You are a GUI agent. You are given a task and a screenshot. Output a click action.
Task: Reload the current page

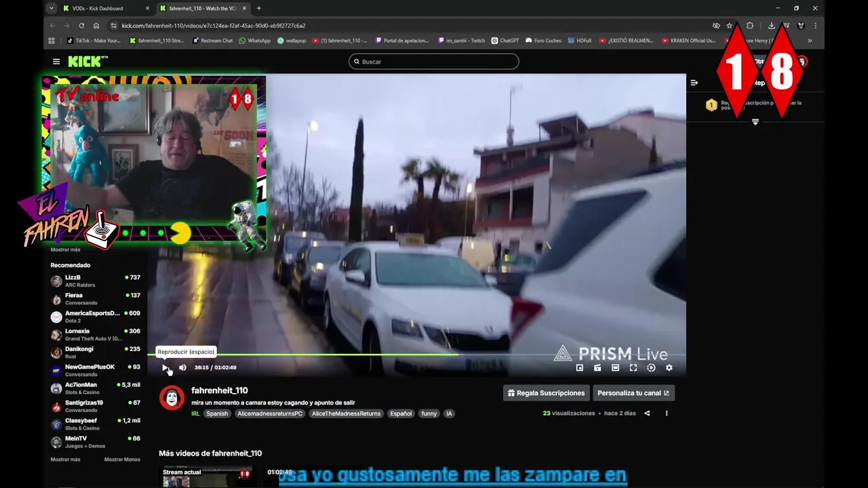tap(82, 26)
